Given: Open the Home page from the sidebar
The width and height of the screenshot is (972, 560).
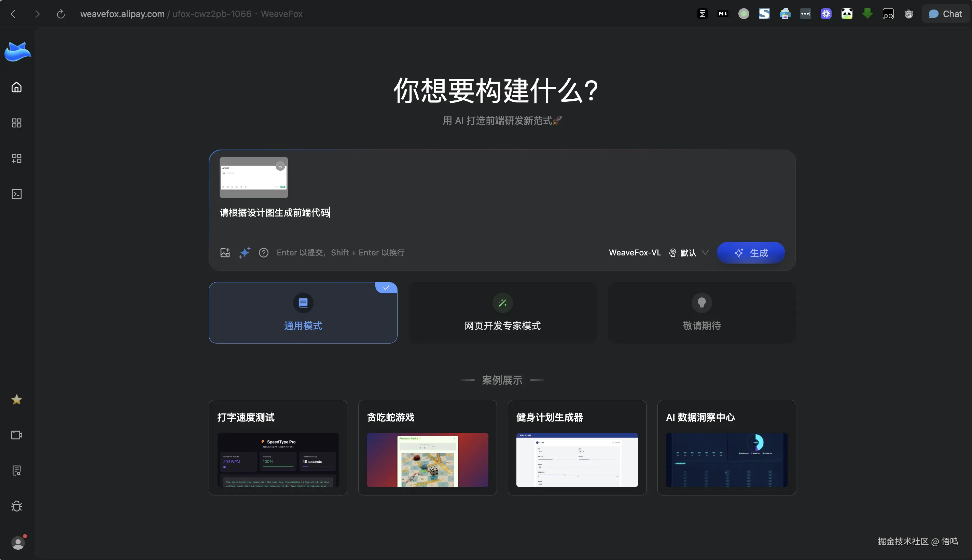Looking at the screenshot, I should 16,87.
